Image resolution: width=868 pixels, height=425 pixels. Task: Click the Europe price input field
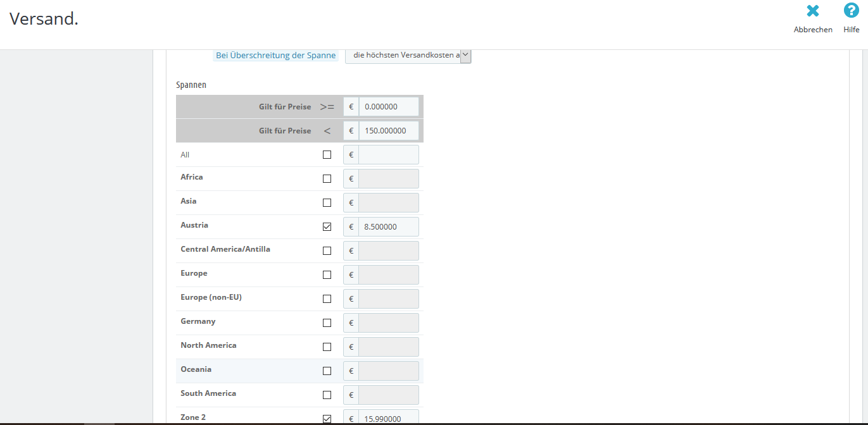pyautogui.click(x=389, y=274)
